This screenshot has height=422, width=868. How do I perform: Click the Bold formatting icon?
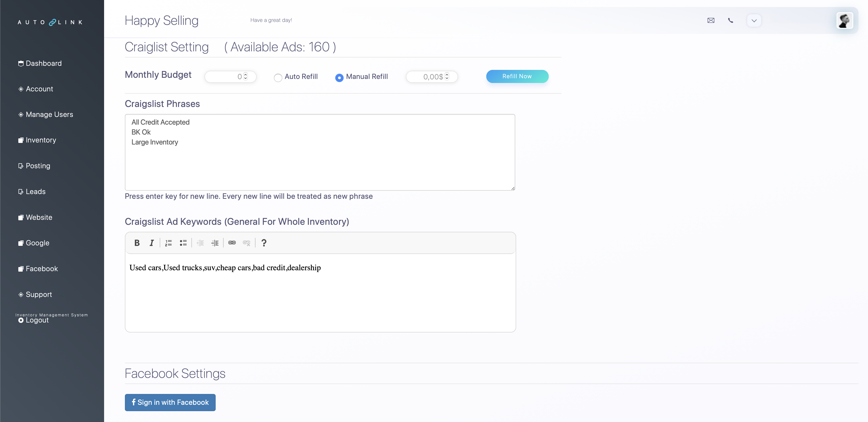click(x=137, y=243)
